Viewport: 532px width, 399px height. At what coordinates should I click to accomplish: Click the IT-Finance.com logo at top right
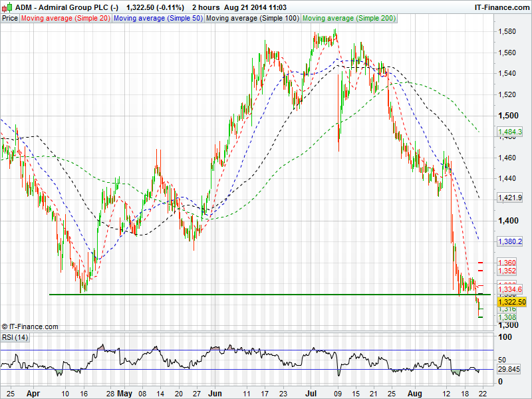(501, 7)
